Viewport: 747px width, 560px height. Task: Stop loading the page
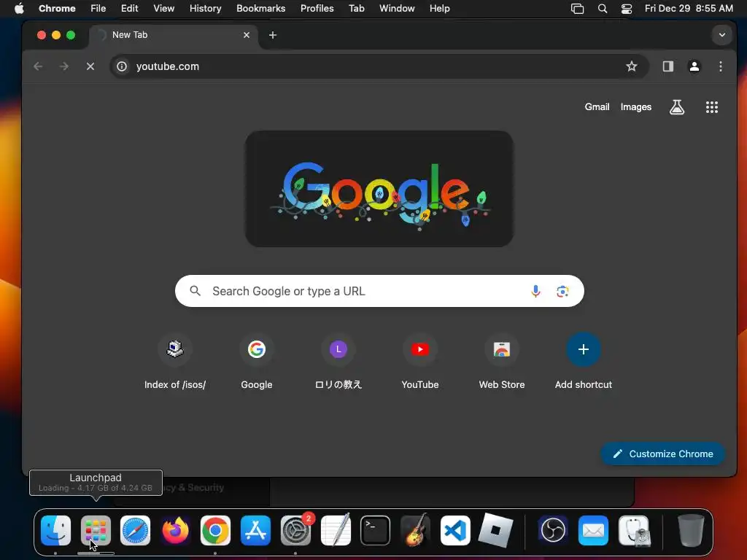coord(90,66)
